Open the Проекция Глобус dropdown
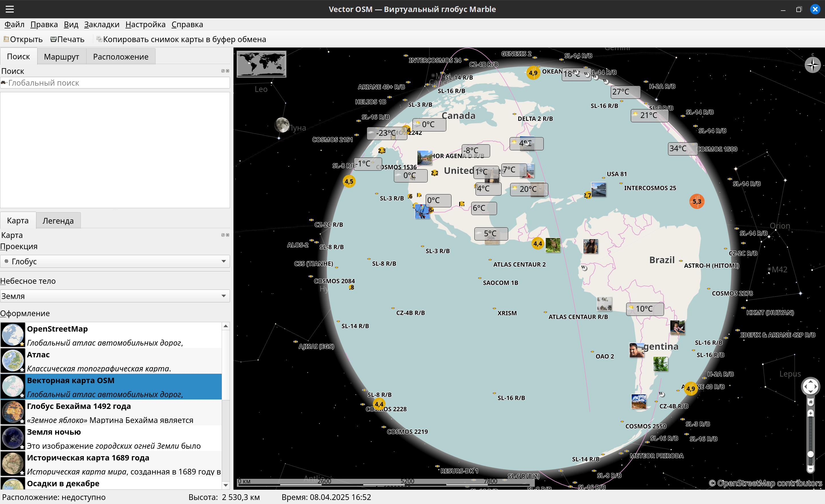The image size is (825, 504). tap(115, 261)
